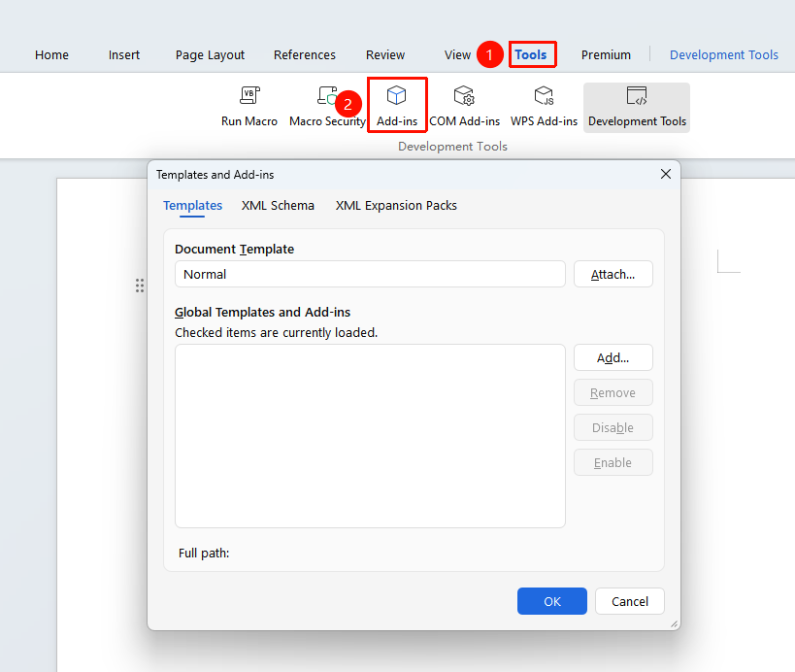Select the View tab

457,54
